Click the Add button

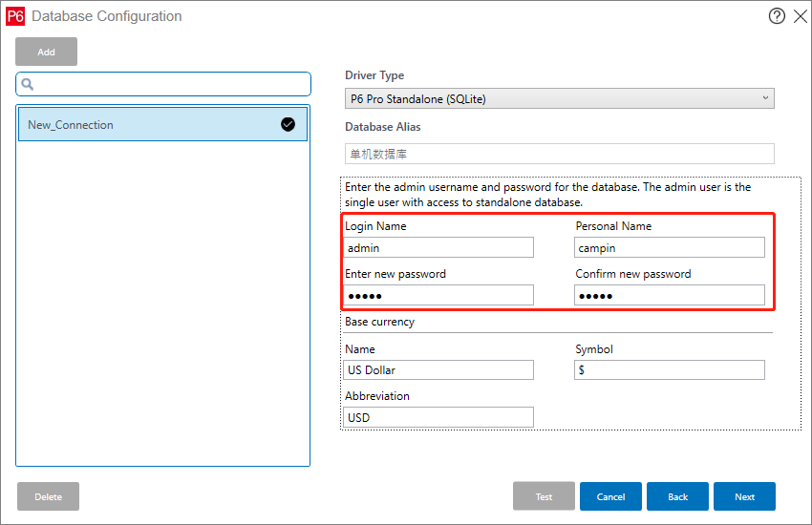46,52
